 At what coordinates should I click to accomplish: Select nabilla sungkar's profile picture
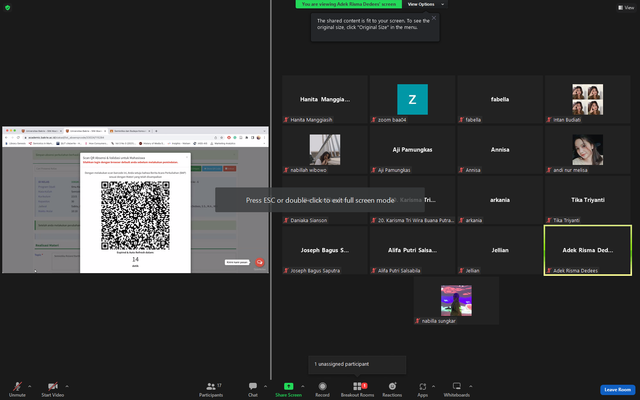(456, 300)
